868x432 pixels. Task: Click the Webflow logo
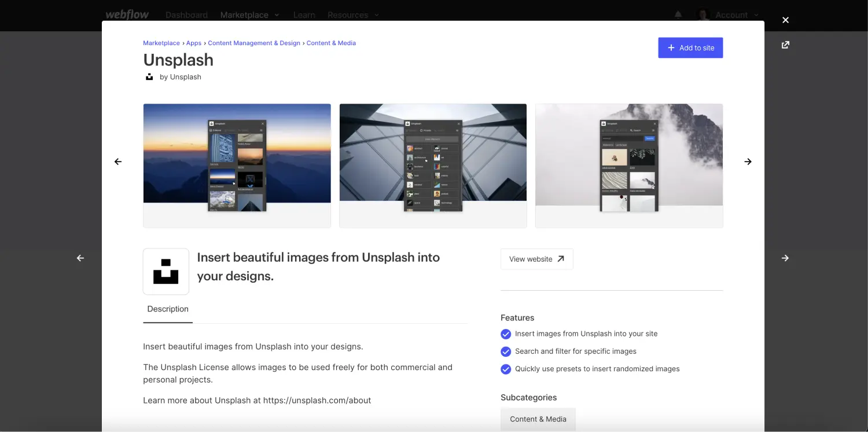click(126, 14)
